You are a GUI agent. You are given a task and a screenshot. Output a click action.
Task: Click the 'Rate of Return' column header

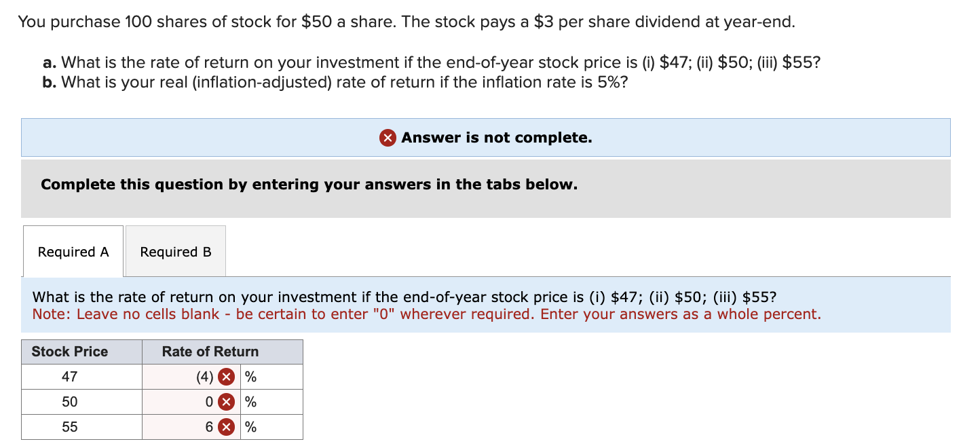tap(209, 352)
